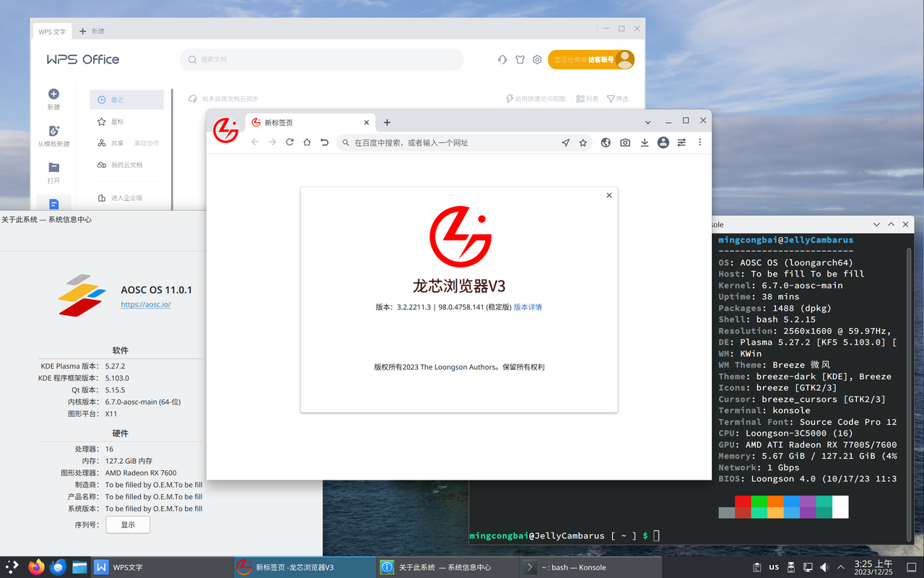This screenshot has width=924, height=578.
Task: Expand the browser tab search chevron
Action: pos(648,122)
